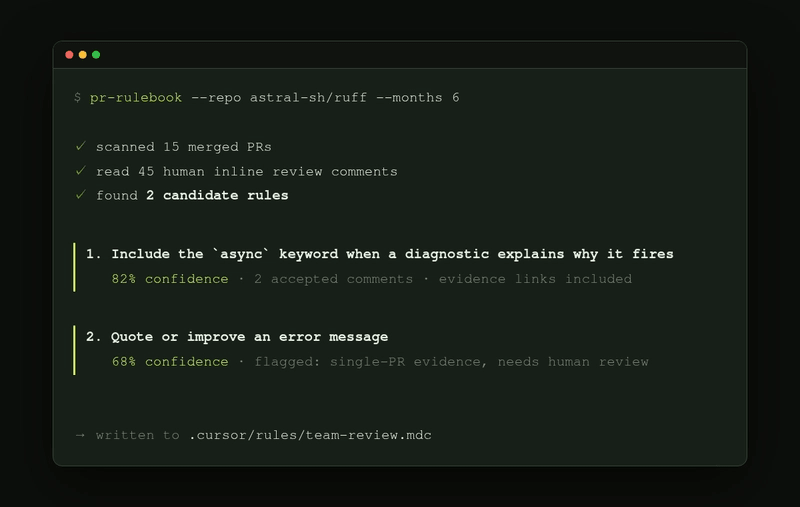Viewport: 800px width, 507px height.
Task: Click the evidence links included text
Action: (535, 279)
